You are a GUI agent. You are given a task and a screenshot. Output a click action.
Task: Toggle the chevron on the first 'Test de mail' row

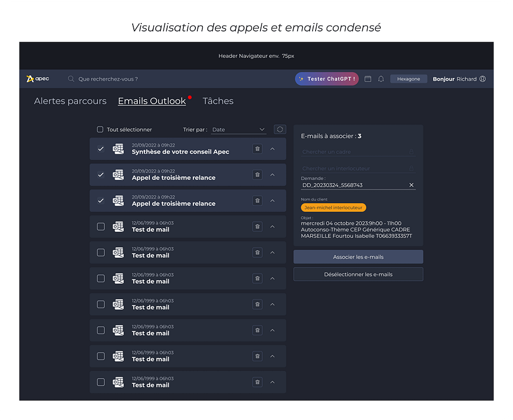coord(273,227)
